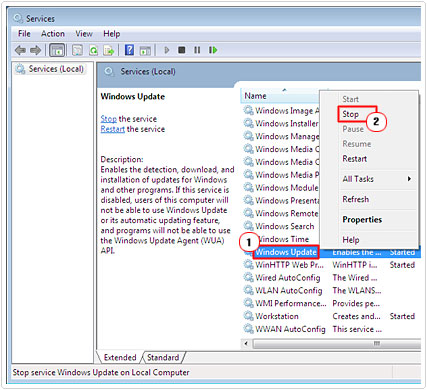The height and width of the screenshot is (390, 427).
Task: Choose Restart in the context menu
Action: 355,159
